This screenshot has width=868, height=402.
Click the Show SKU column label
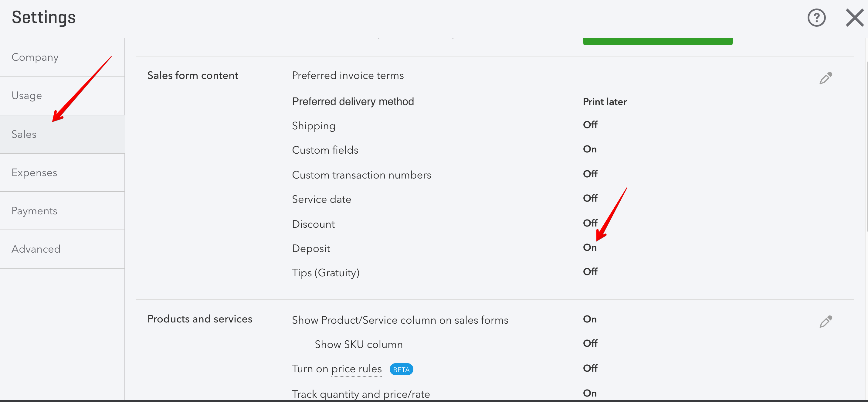tap(358, 344)
